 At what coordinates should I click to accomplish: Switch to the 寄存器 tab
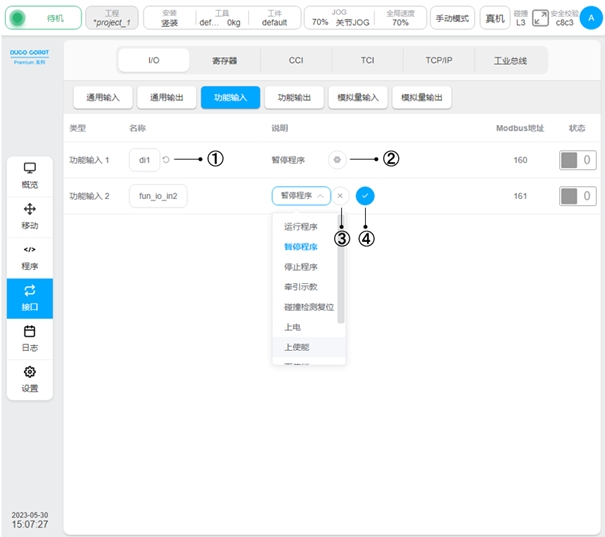click(x=224, y=60)
